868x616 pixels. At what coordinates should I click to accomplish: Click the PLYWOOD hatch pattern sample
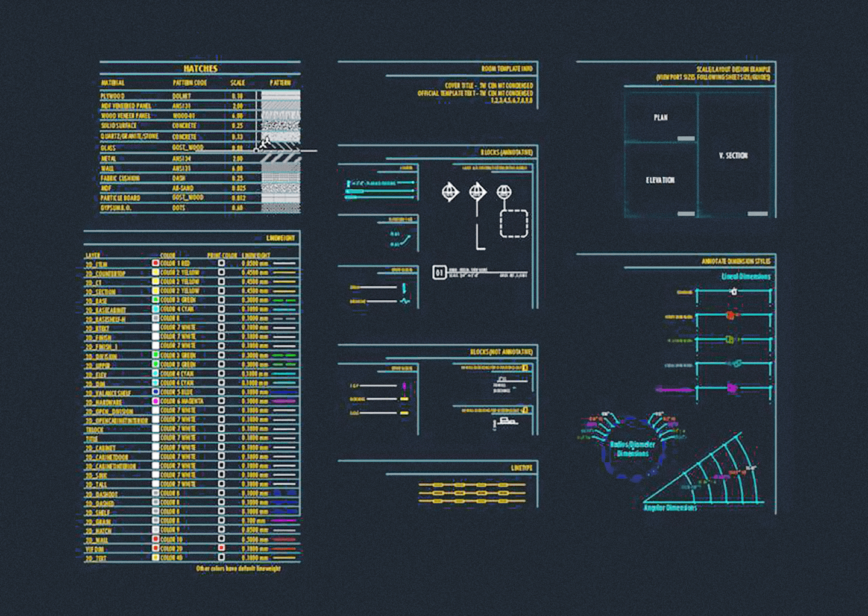[281, 95]
